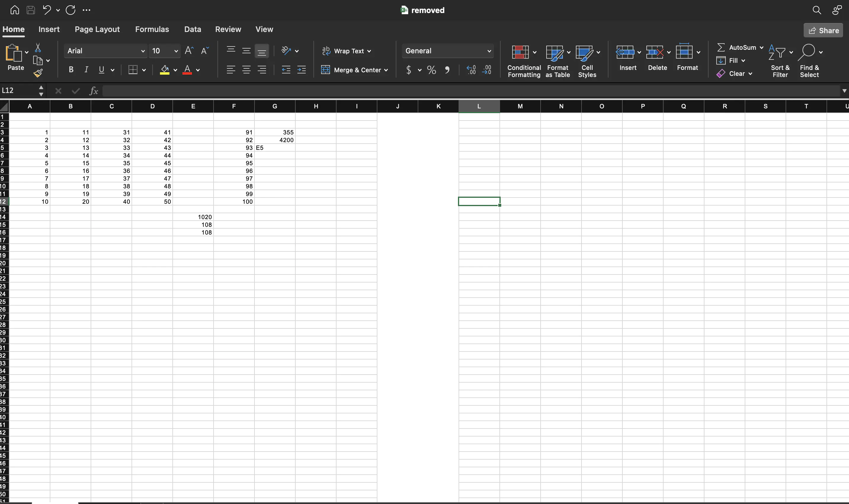
Task: Click the Undo arrow icon
Action: [47, 10]
